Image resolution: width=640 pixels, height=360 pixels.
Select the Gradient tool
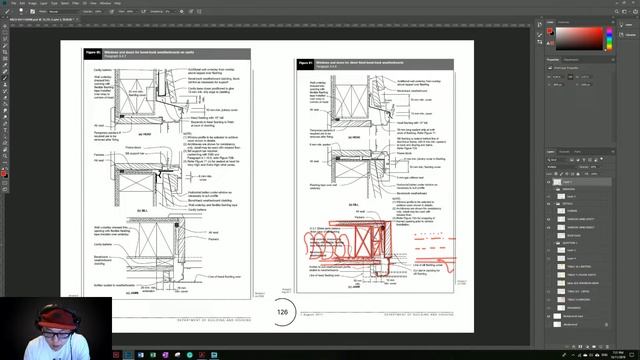[4, 103]
